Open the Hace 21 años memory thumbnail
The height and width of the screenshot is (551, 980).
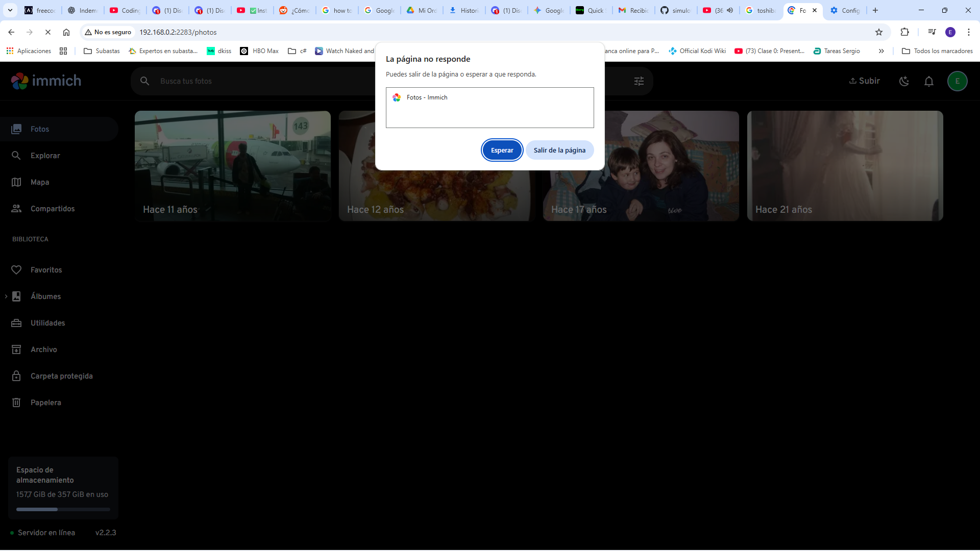(845, 166)
